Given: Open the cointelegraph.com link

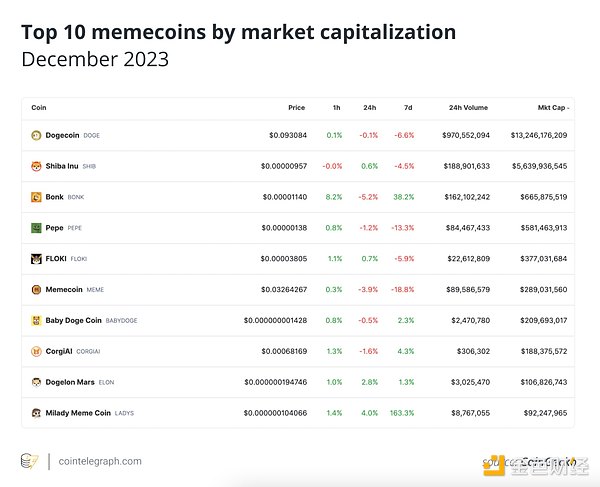Looking at the screenshot, I should click(x=100, y=461).
